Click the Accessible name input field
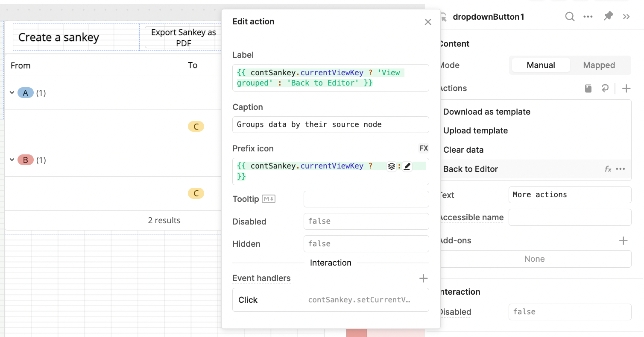Viewport: 644px width, 337px height. tap(570, 217)
